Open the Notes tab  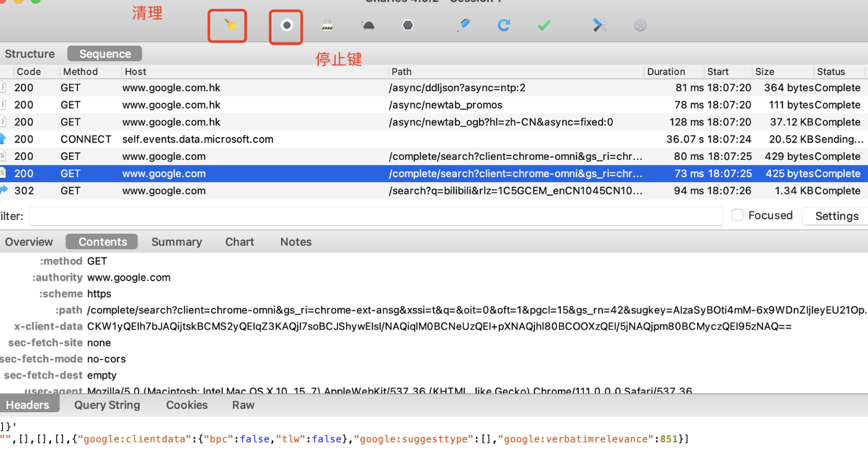(x=296, y=242)
